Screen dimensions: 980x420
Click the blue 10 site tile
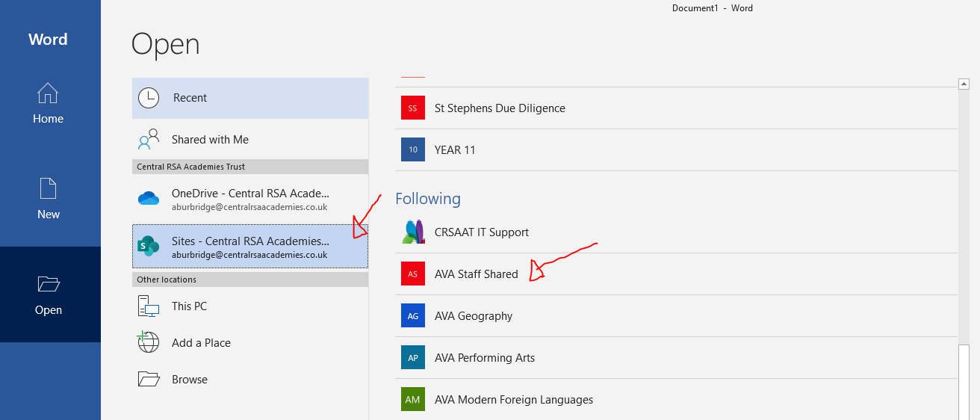[x=412, y=149]
